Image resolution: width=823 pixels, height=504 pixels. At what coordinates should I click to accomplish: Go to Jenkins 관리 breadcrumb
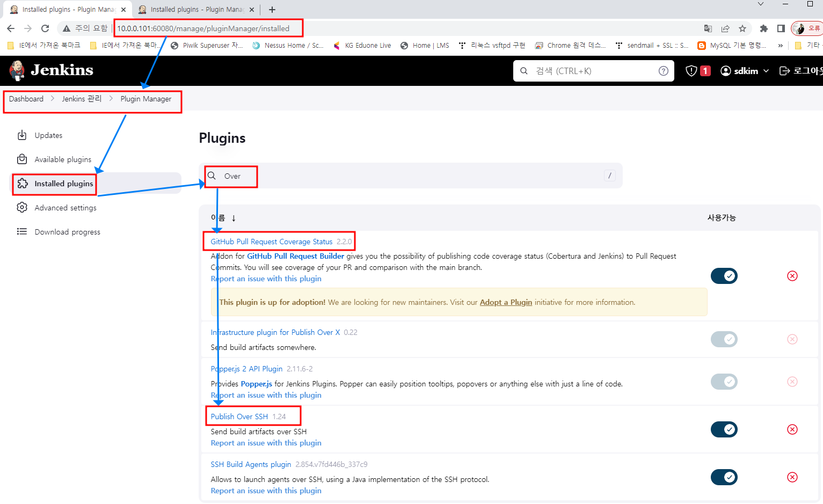[82, 99]
